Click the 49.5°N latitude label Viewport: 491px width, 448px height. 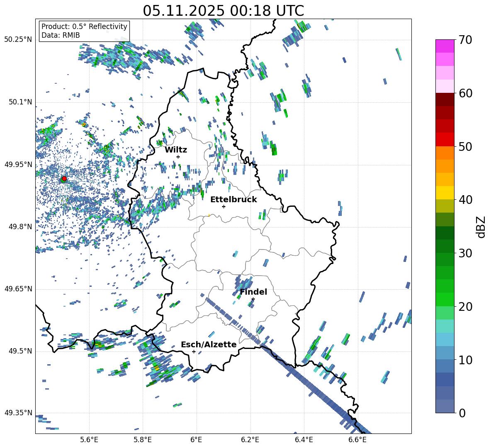(x=20, y=351)
